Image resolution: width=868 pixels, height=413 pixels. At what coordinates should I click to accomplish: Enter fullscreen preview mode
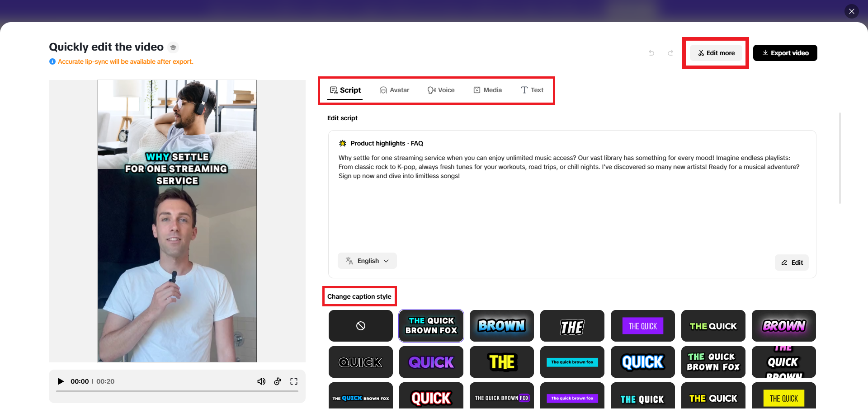click(294, 381)
